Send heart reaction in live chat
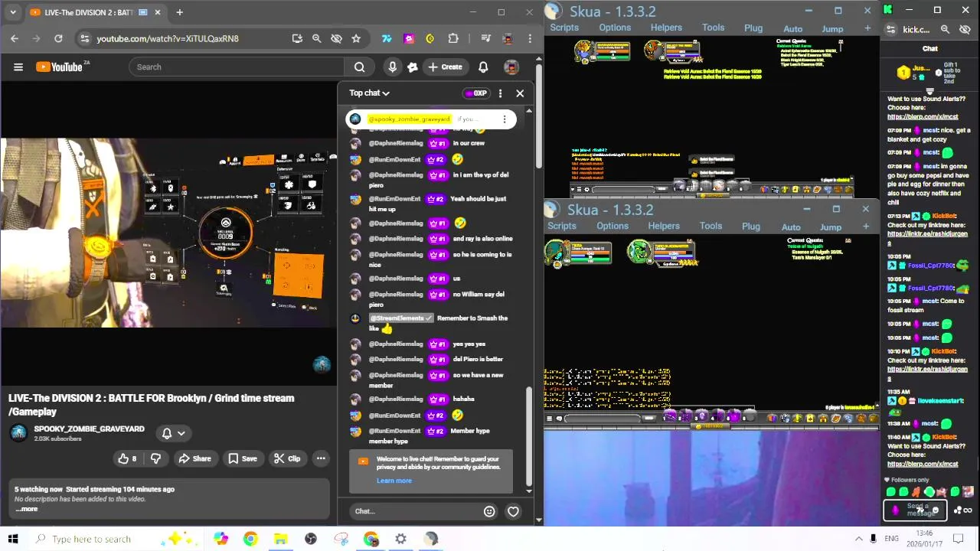 click(x=513, y=511)
